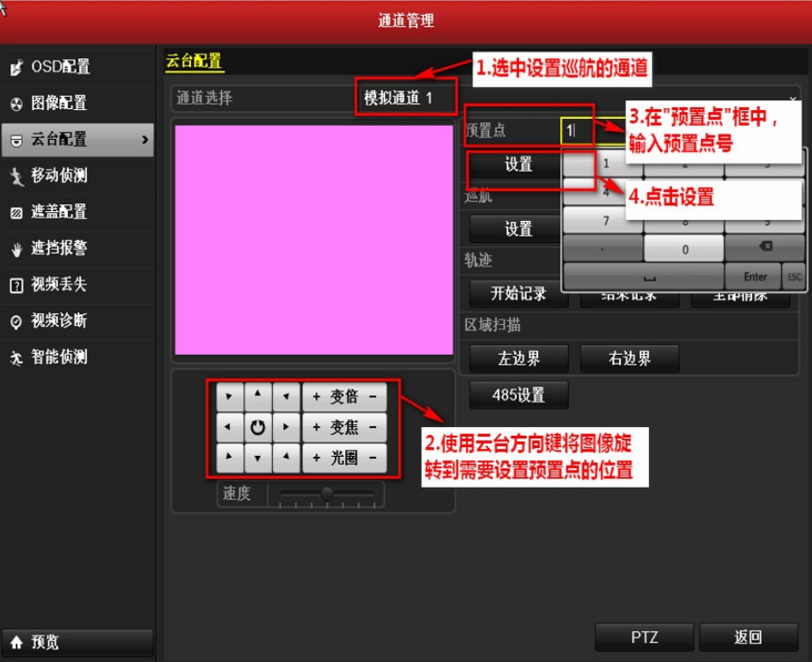Return to live view via 预览
Screen dimensions: 812x662
[78, 643]
